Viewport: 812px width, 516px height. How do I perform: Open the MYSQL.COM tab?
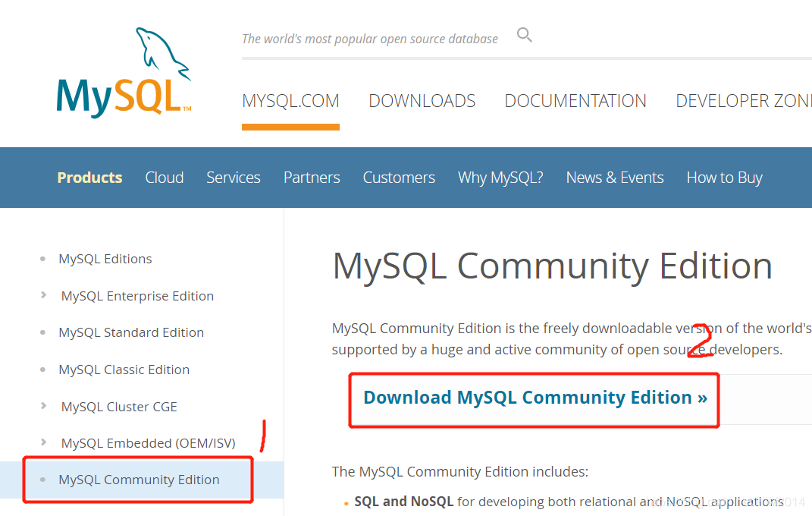click(290, 100)
